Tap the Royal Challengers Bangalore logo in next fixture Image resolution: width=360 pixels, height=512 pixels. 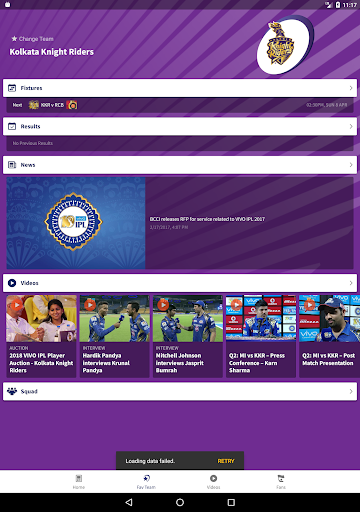coord(72,105)
